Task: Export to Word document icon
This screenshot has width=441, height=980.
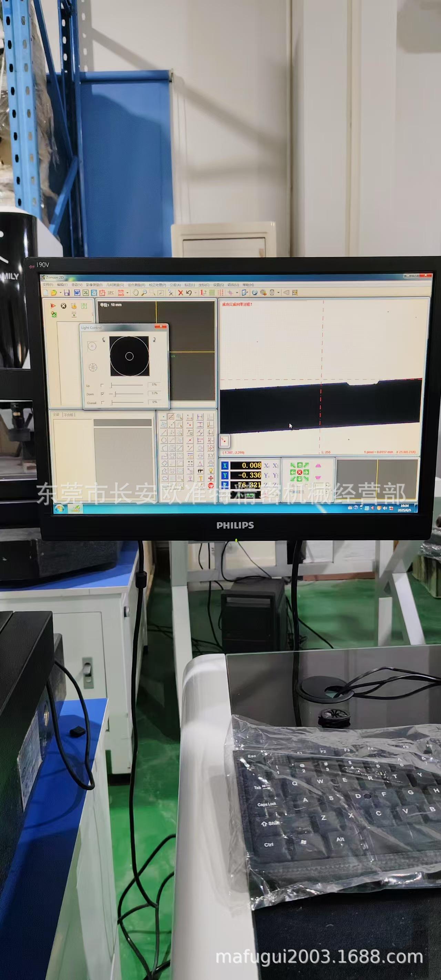Action: (x=77, y=293)
